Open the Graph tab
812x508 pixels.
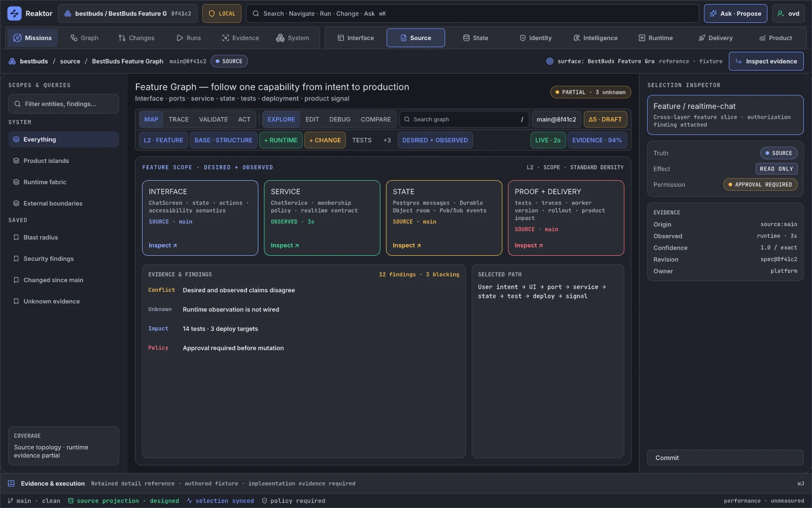point(85,38)
